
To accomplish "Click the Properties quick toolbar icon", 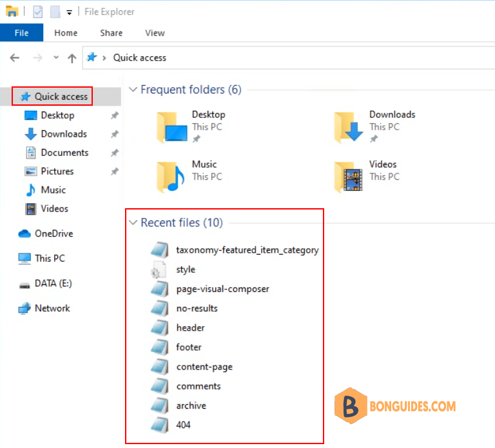I will pos(37,12).
